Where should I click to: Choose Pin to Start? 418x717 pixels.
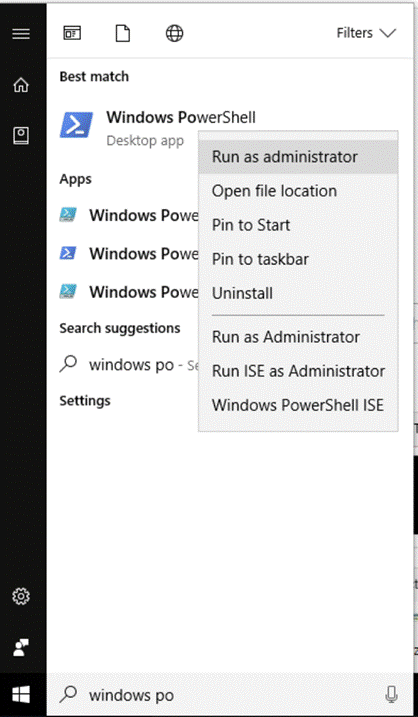[298, 225]
